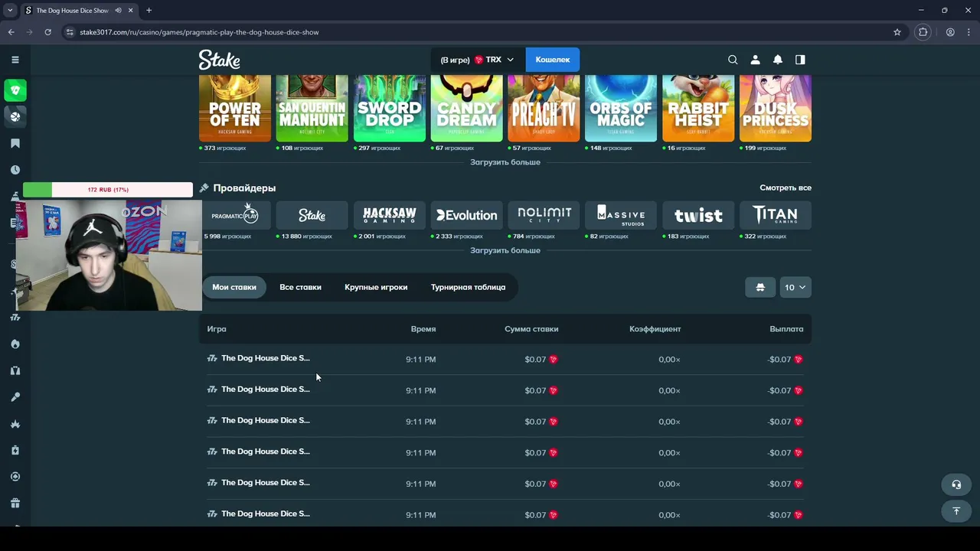The height and width of the screenshot is (551, 980).
Task: Click the Провайдеры section heading
Action: [244, 187]
